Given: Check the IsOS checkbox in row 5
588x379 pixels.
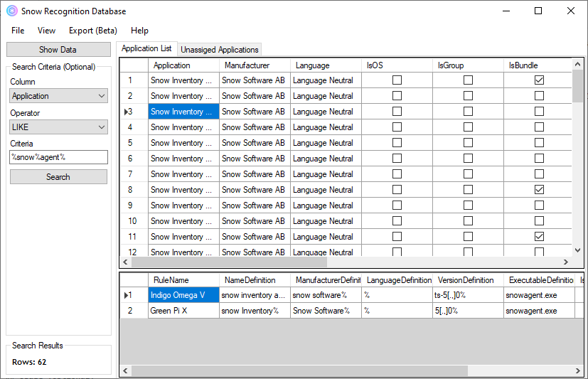Looking at the screenshot, I should pos(397,143).
